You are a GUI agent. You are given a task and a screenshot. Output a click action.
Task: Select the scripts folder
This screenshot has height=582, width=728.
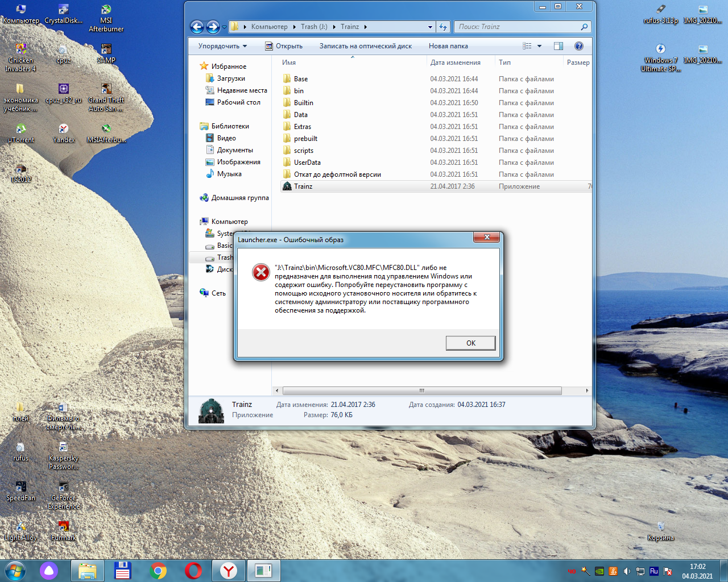point(303,151)
